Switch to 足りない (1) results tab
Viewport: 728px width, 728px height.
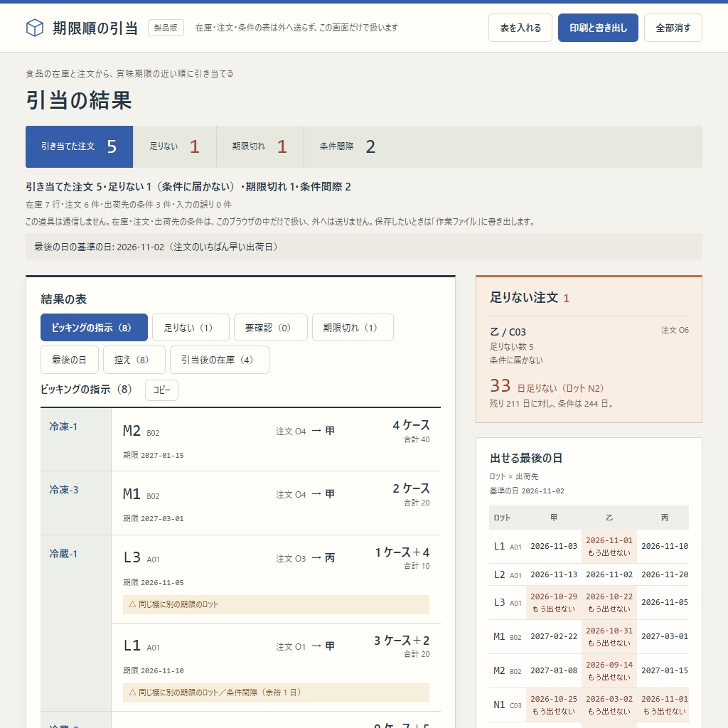pyautogui.click(x=191, y=327)
